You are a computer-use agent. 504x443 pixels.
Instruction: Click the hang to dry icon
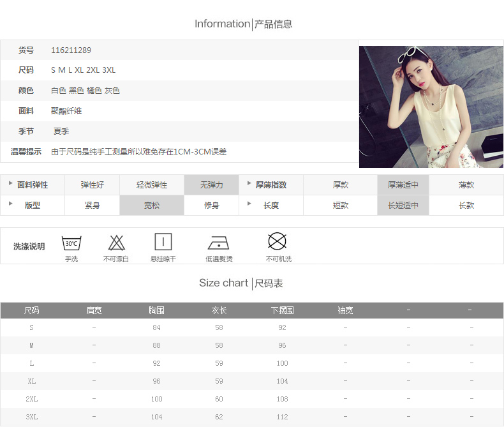[x=163, y=242]
